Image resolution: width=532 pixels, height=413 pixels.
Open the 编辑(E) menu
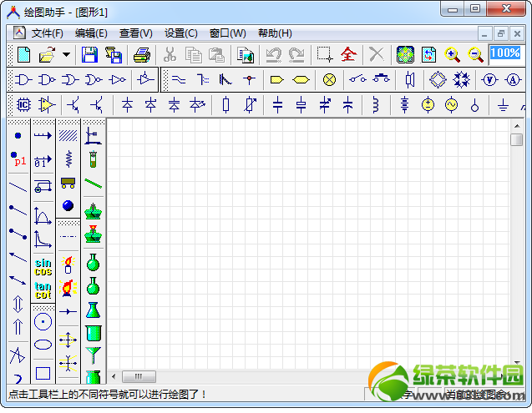click(x=91, y=33)
